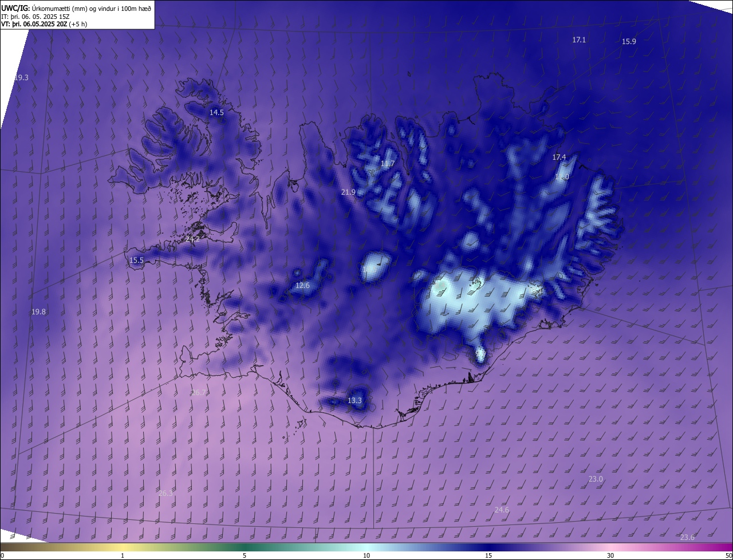Click the value label '24.2'
The height and width of the screenshot is (560, 733).
[192, 239]
